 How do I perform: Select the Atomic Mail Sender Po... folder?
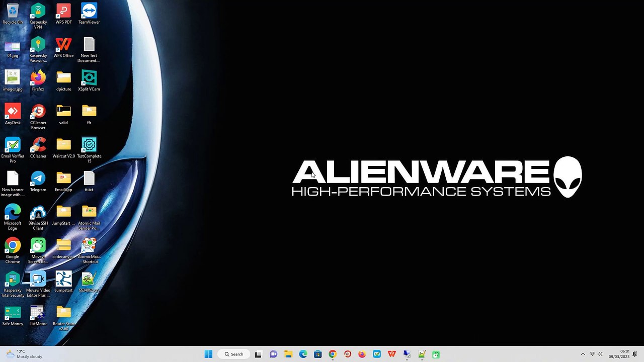89,218
